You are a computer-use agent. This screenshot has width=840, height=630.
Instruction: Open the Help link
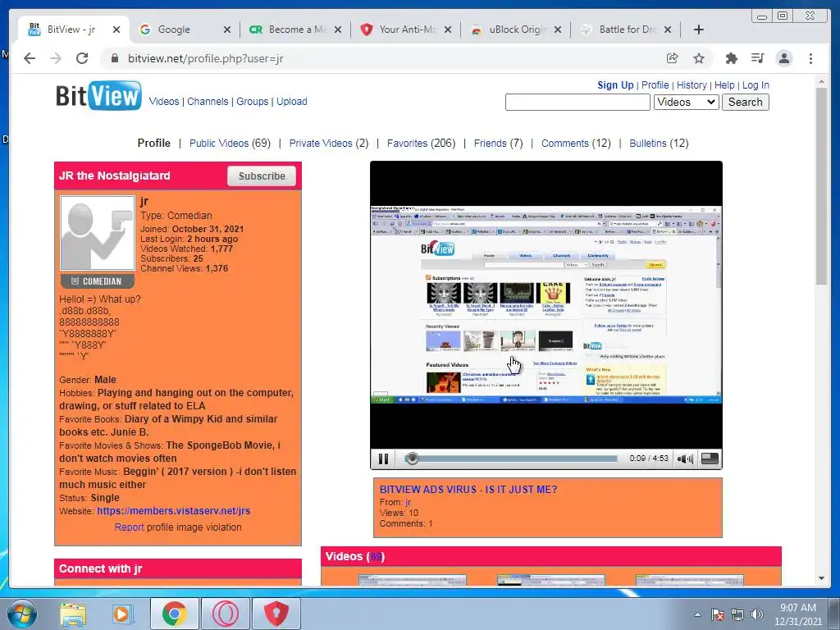click(x=724, y=84)
